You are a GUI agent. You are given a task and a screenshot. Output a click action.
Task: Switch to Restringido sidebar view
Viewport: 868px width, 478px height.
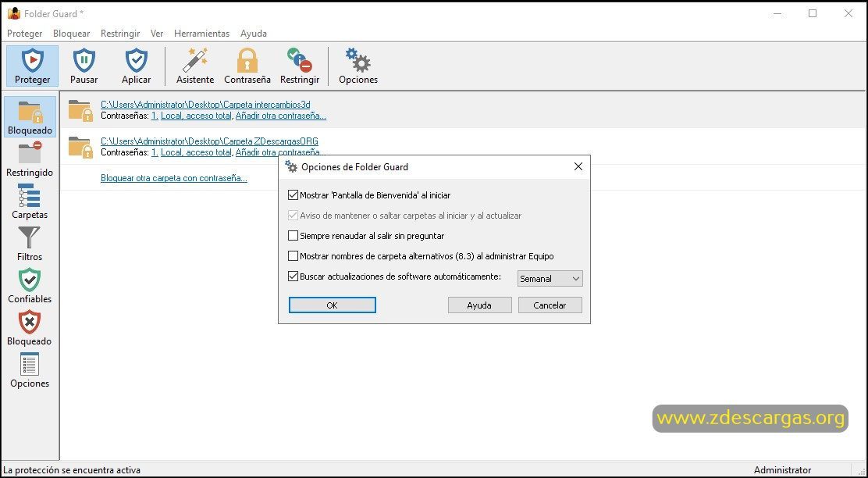point(30,159)
